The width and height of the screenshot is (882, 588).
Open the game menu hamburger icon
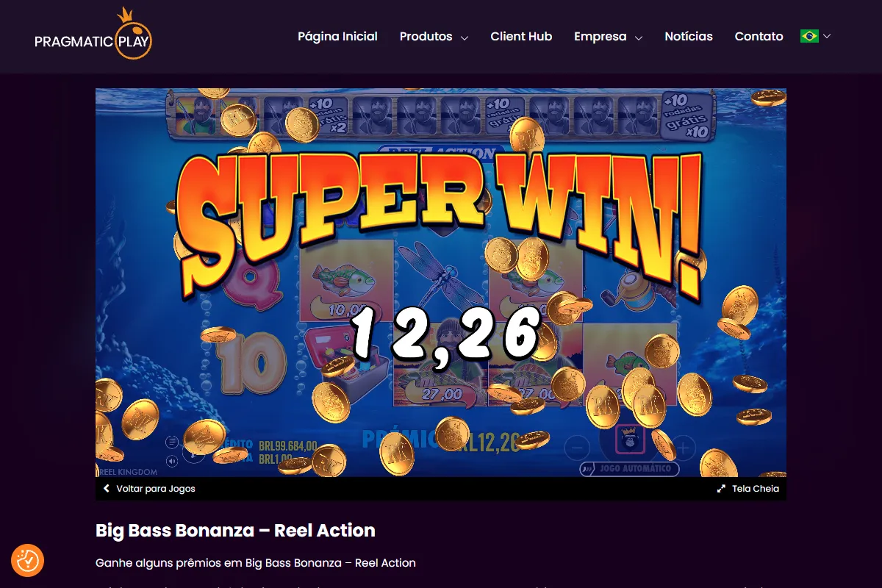[x=172, y=442]
